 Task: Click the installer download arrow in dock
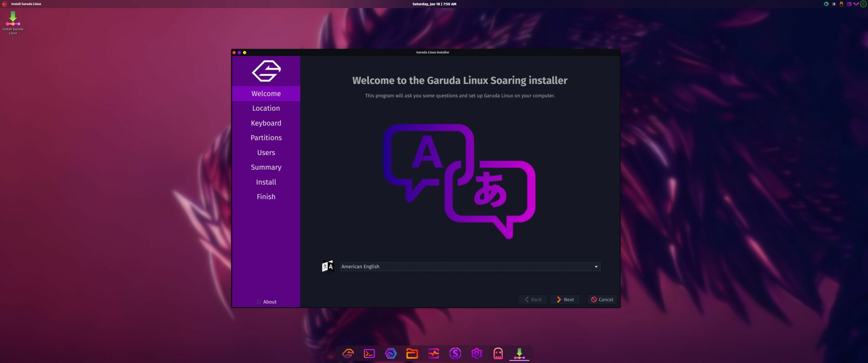point(519,354)
